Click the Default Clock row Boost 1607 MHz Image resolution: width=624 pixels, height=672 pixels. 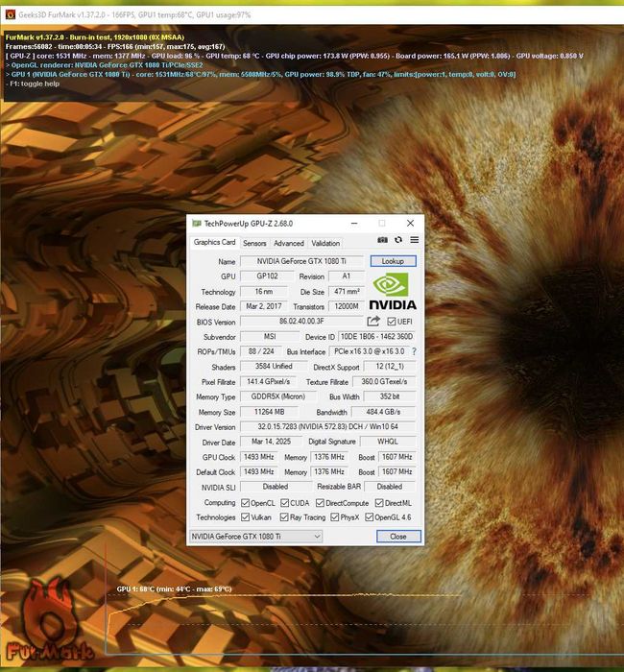click(x=396, y=471)
